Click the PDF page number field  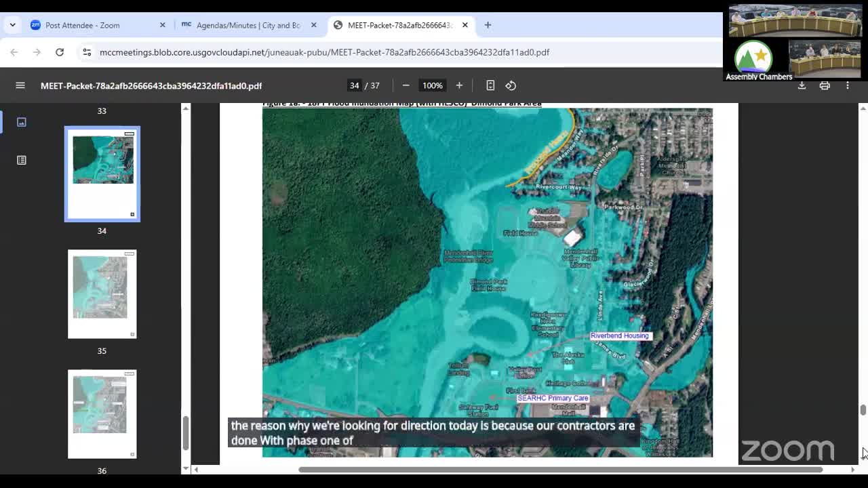354,85
